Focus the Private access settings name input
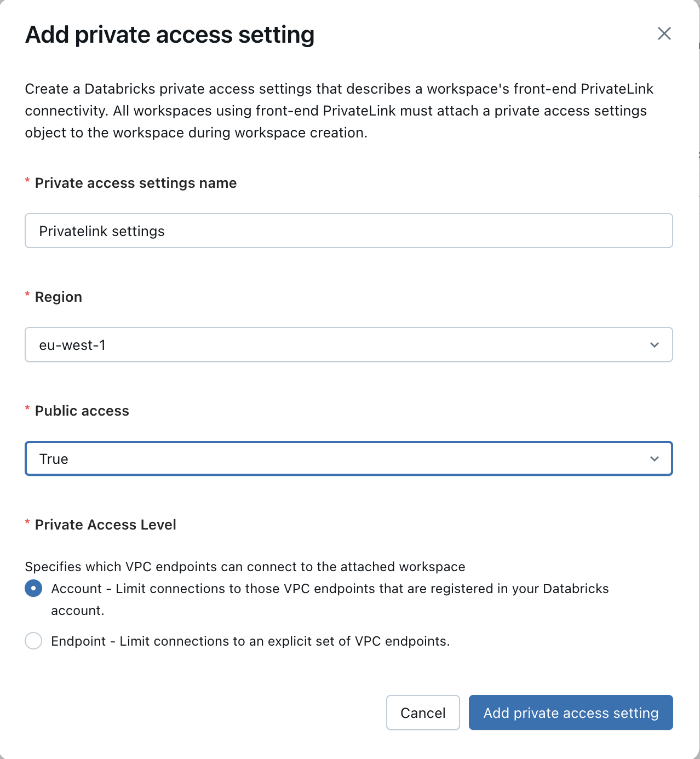The width and height of the screenshot is (700, 759). tap(348, 231)
